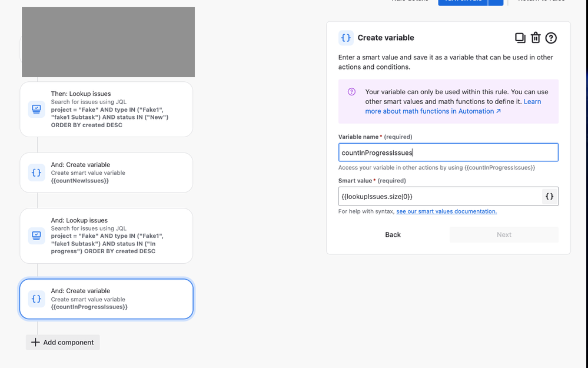Click 'Enter a smart value and save it' description

(x=446, y=62)
